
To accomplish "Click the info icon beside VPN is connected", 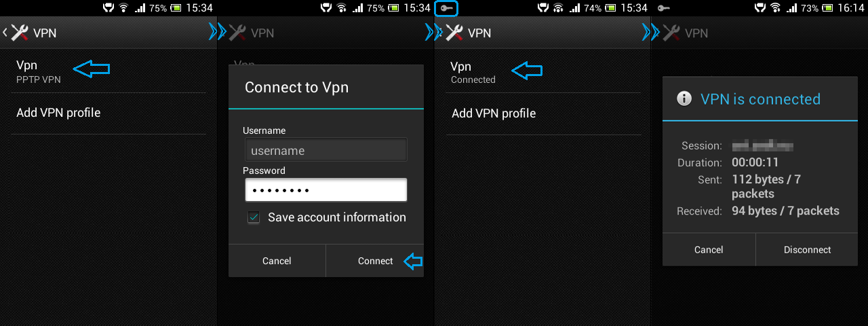I will (x=684, y=99).
